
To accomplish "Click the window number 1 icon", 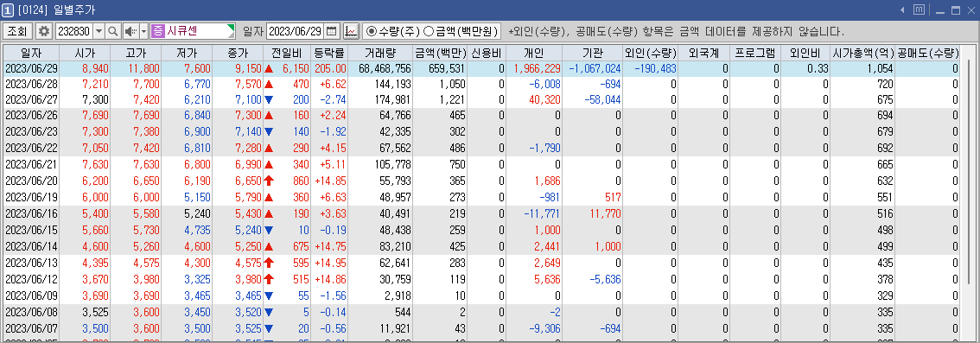I will pyautogui.click(x=8, y=10).
